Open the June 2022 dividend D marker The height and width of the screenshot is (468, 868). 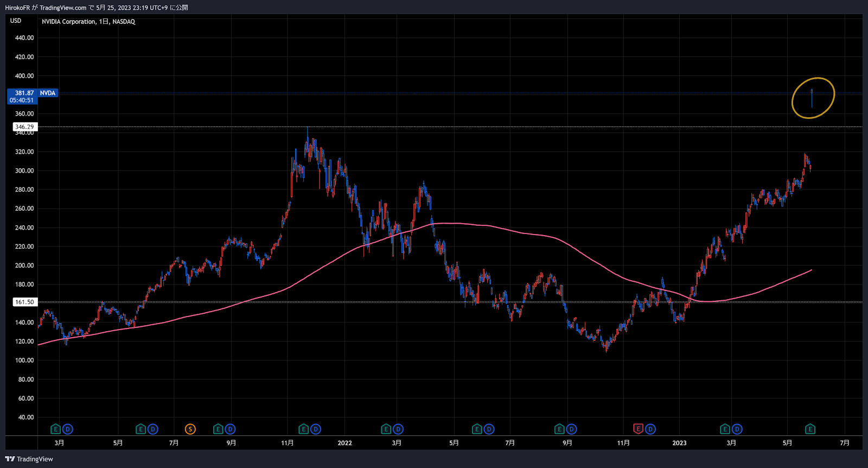(489, 429)
